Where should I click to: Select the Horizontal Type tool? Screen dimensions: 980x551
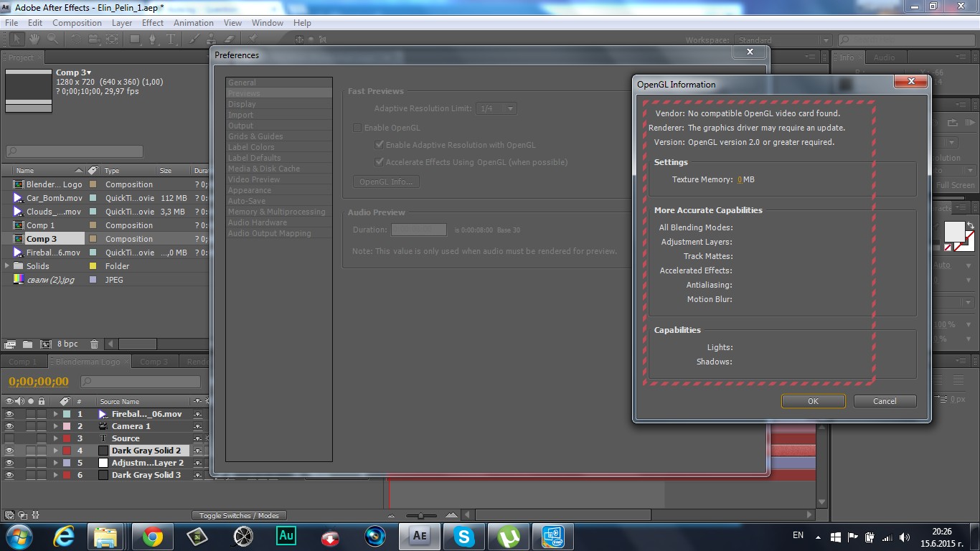(172, 39)
